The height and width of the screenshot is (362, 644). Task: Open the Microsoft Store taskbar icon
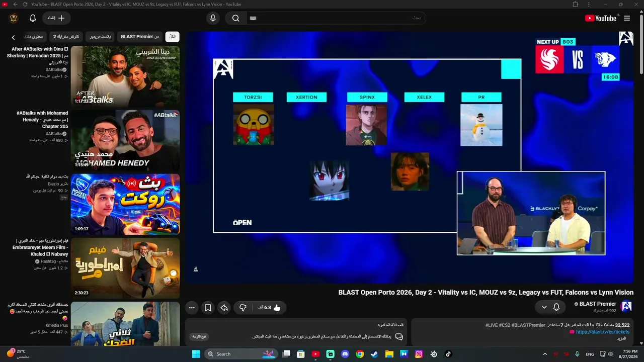tap(301, 354)
